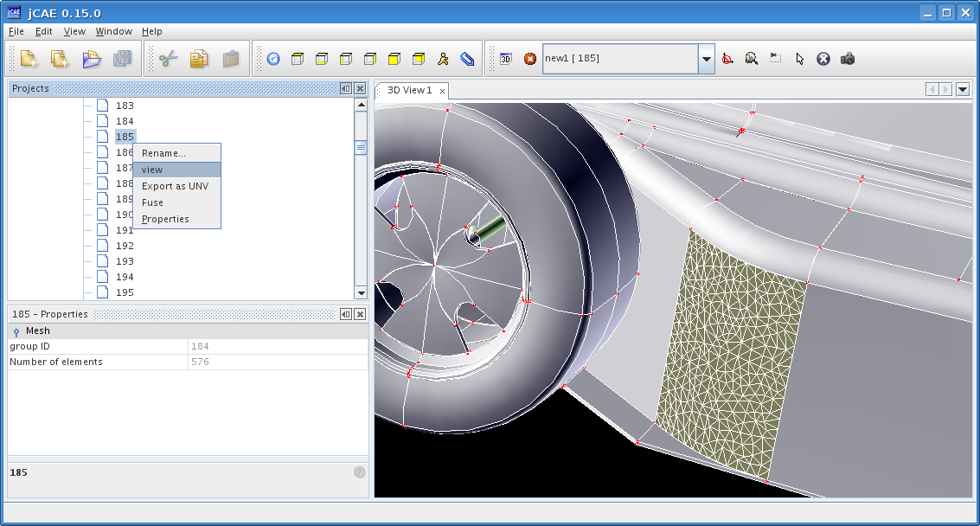Click the Projects panel dock toggle button
The width and height of the screenshot is (980, 526).
[346, 89]
